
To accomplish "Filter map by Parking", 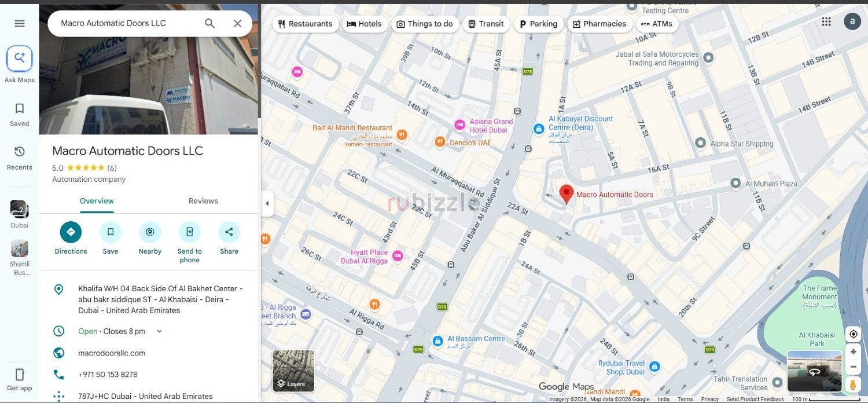I will click(x=538, y=24).
